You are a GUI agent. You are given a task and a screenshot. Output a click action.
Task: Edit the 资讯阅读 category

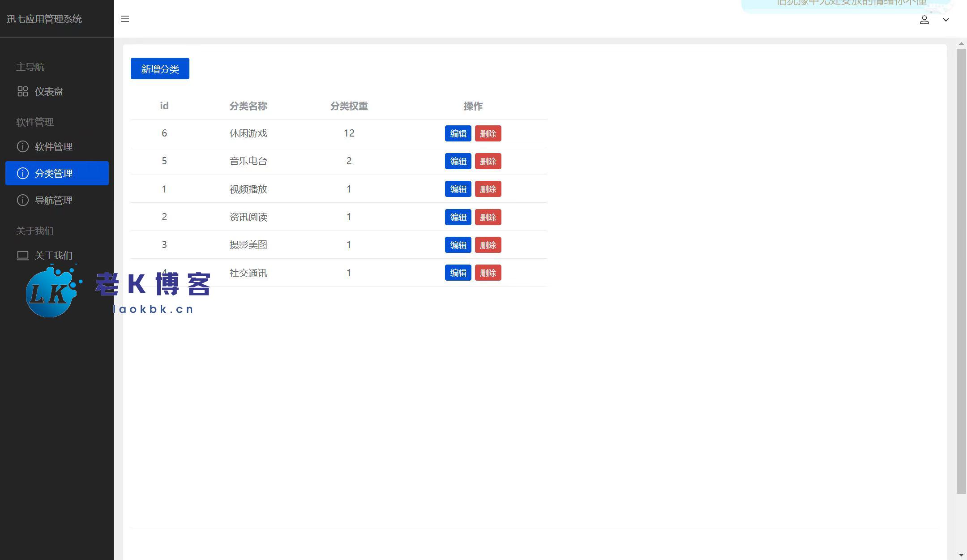click(x=458, y=217)
